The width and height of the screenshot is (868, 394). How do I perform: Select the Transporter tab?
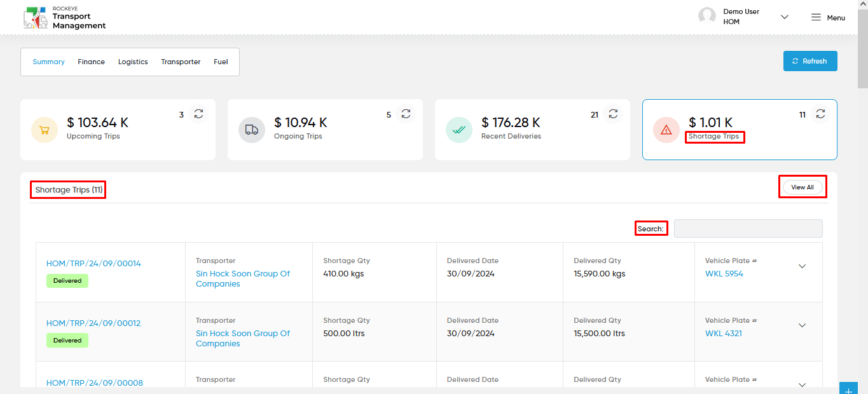(x=181, y=62)
